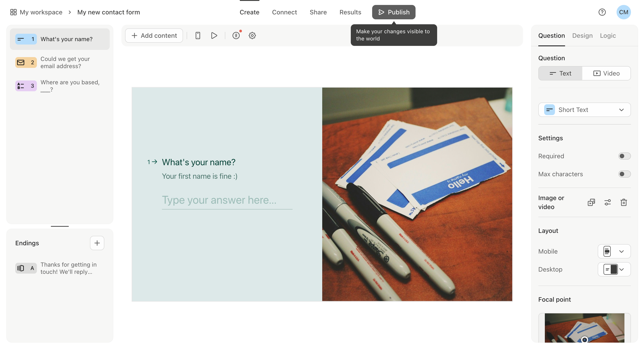Click the Publish button
This screenshot has height=348, width=644.
394,12
